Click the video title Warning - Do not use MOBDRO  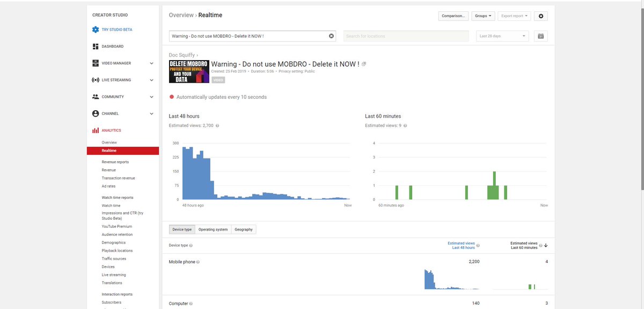tap(285, 64)
